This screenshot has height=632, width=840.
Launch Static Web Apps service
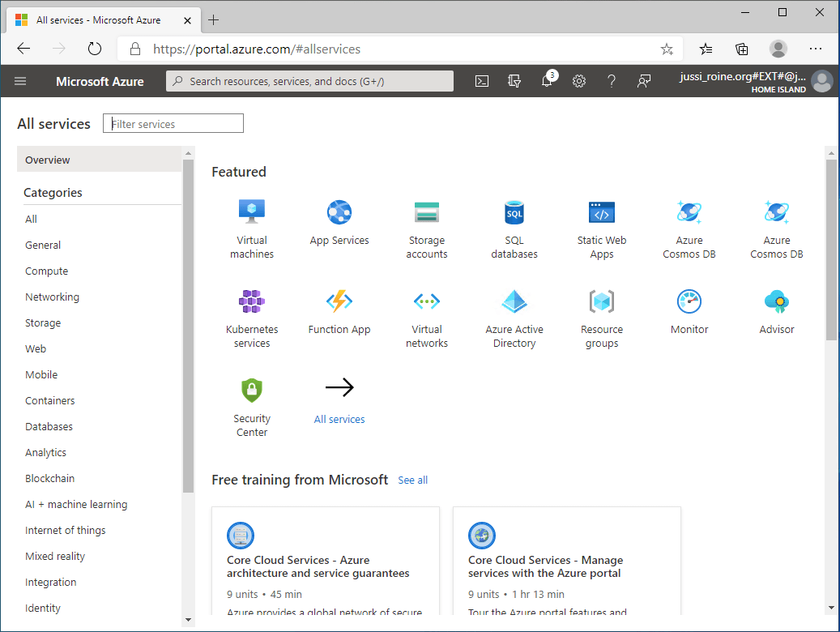coord(602,229)
